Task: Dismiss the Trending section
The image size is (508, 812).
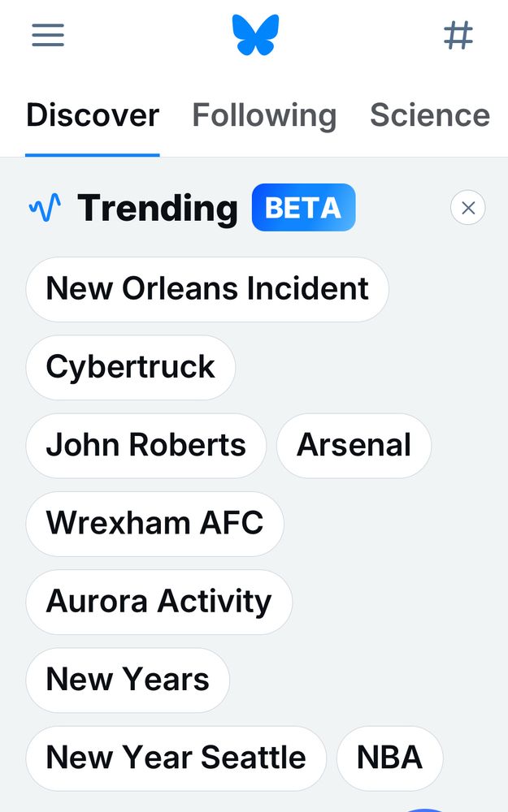Action: (467, 209)
